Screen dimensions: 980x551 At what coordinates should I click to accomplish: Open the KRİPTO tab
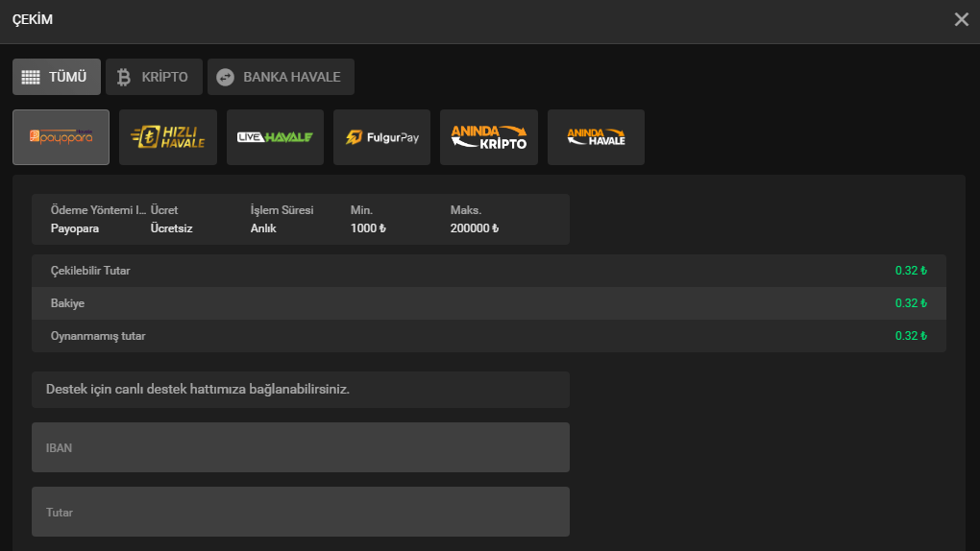coord(154,77)
